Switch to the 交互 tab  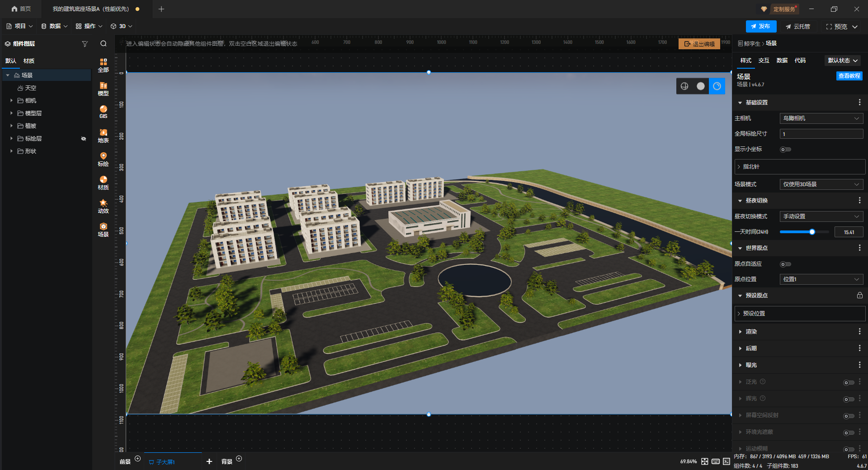click(764, 61)
